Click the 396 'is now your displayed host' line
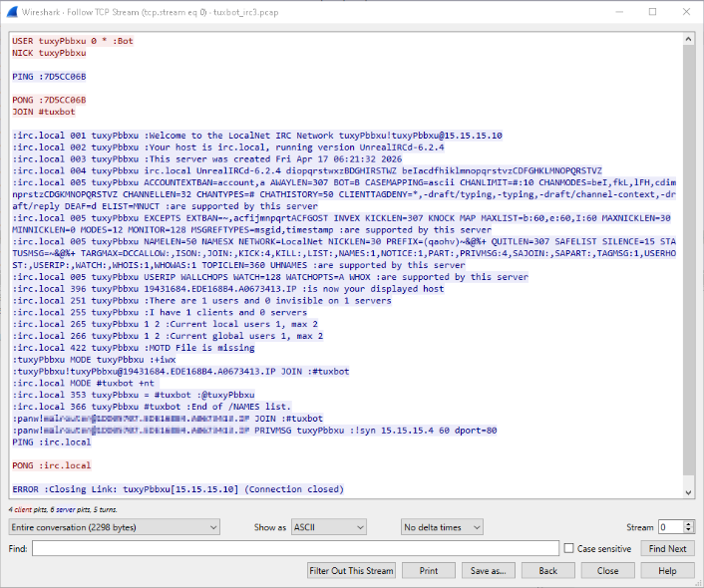704x588 pixels. (228, 289)
